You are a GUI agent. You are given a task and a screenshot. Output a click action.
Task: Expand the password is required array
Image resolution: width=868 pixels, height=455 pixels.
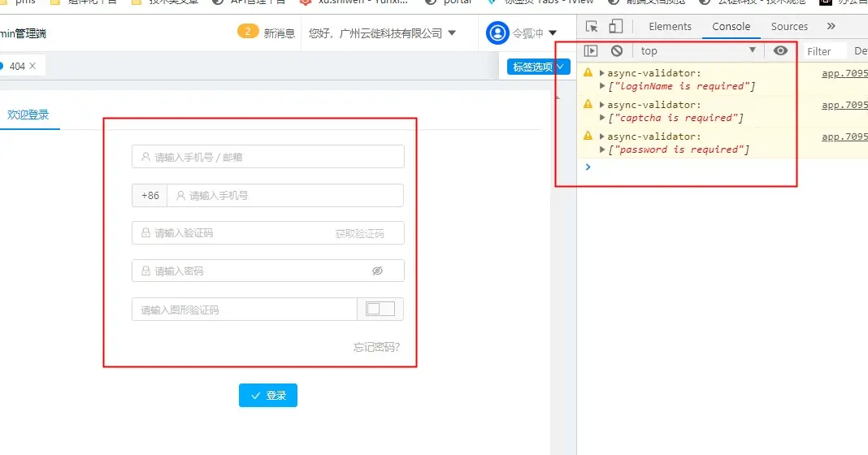click(x=601, y=149)
